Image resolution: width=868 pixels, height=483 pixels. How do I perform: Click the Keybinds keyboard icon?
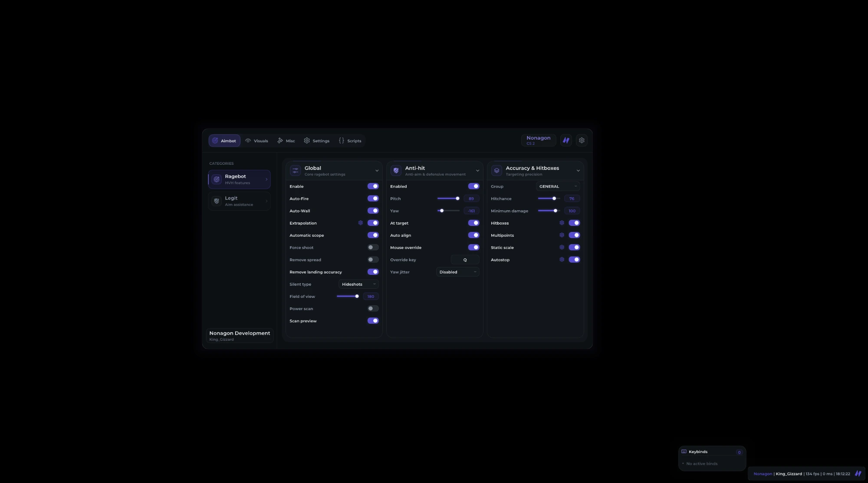click(684, 451)
